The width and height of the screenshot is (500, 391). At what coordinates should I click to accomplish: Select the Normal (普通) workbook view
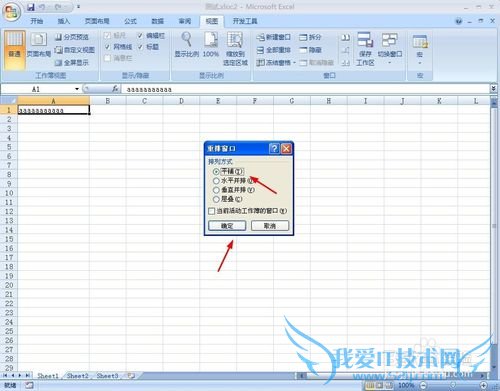(15, 50)
